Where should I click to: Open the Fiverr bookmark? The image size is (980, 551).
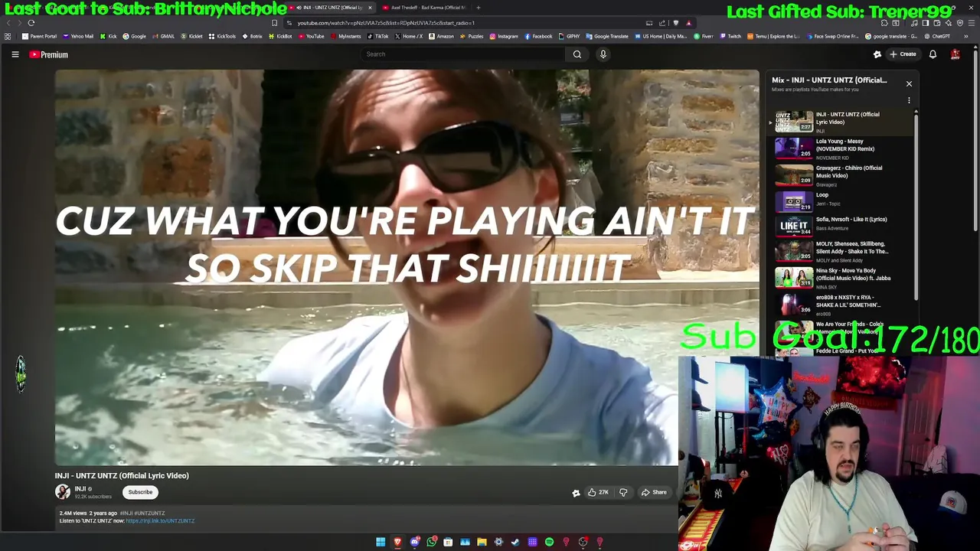tap(704, 36)
